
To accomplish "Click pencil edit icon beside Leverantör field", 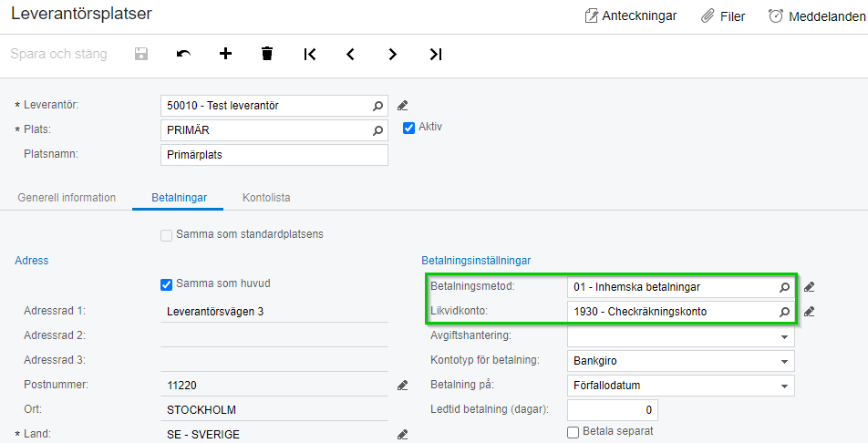I will (x=403, y=106).
